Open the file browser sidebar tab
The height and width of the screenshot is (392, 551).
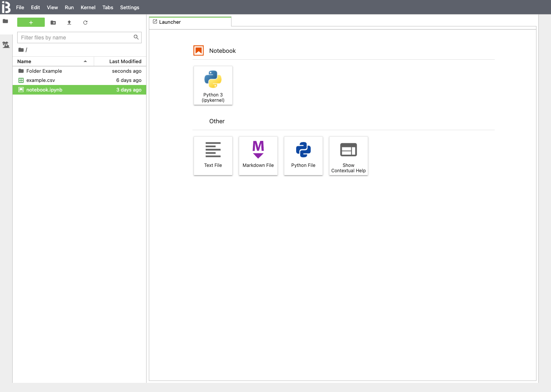click(x=5, y=21)
